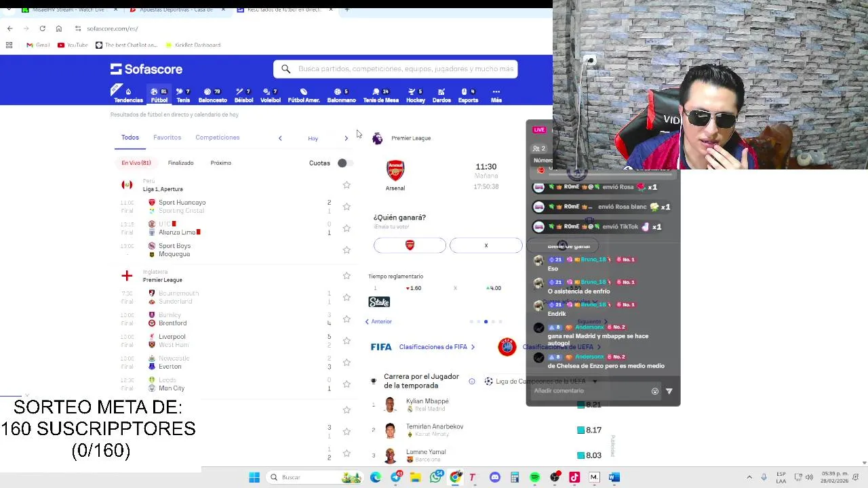Open the Hoy date picker

click(313, 138)
